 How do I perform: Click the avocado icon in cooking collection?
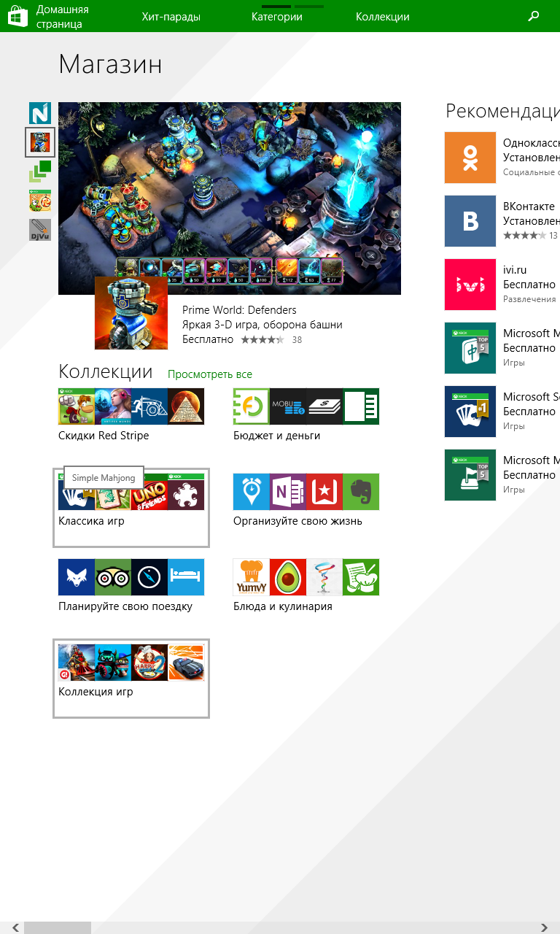point(288,577)
